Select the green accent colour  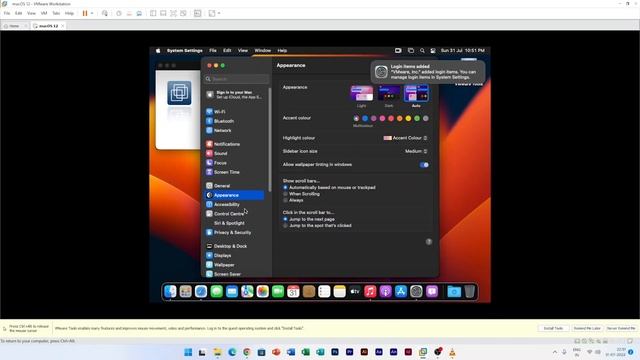tap(417, 118)
